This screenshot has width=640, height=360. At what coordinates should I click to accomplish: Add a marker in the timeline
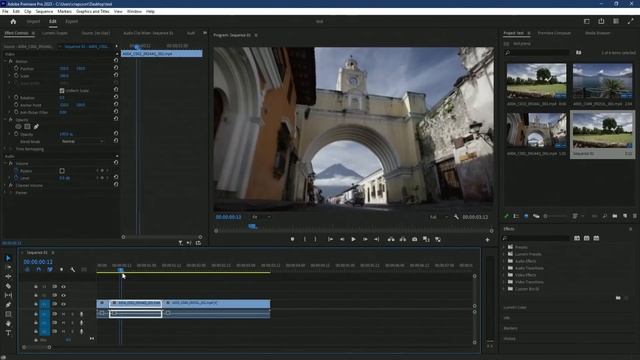click(61, 269)
